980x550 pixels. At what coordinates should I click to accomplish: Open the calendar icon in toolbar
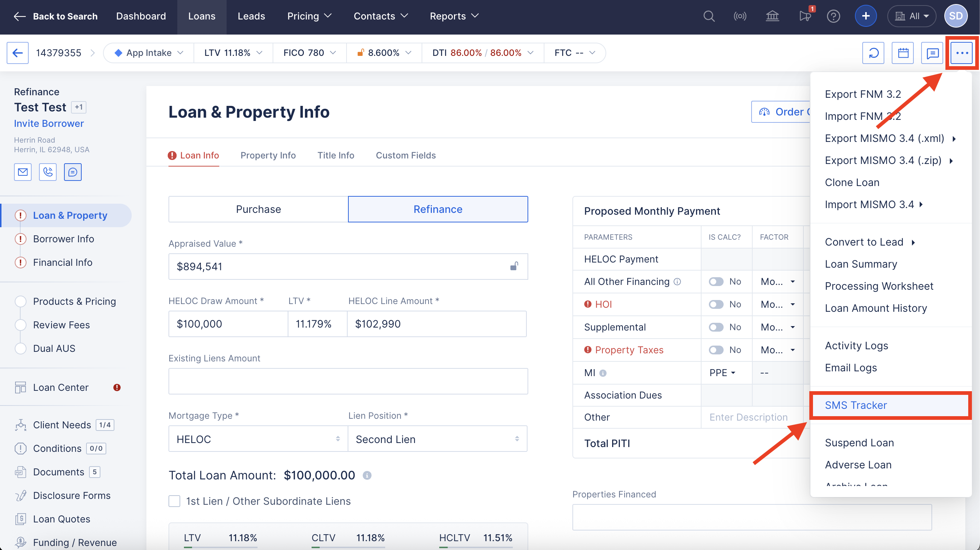[x=903, y=53]
